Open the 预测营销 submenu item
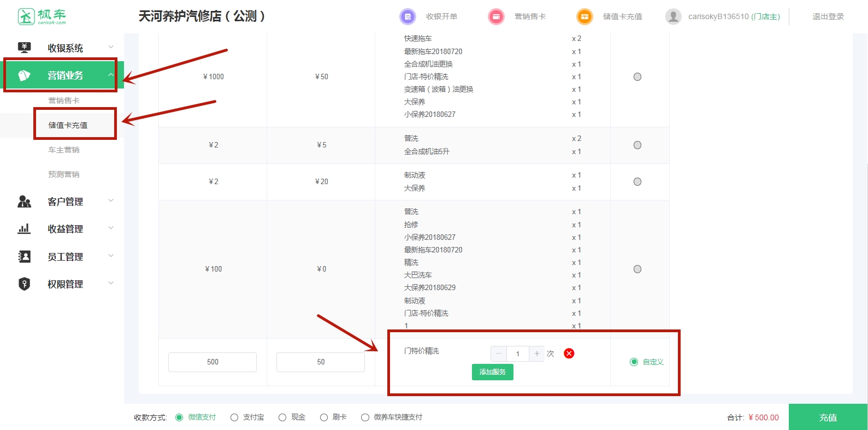Screen dimensions: 868x430 (x=64, y=174)
